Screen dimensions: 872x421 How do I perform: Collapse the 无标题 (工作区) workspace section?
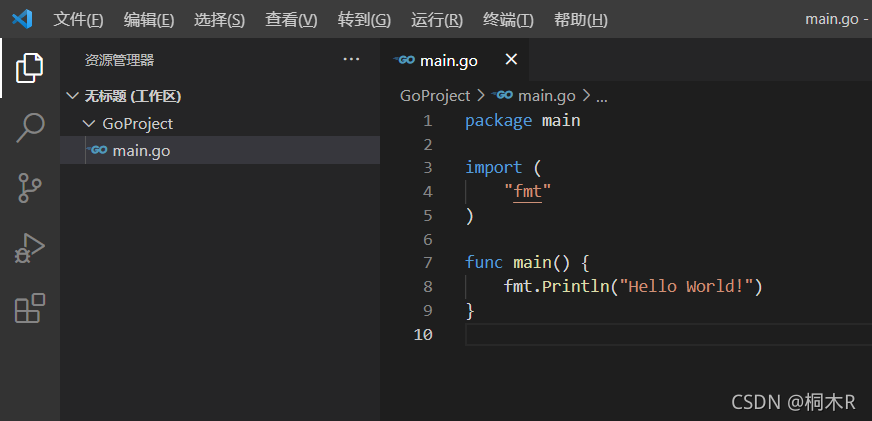click(72, 96)
